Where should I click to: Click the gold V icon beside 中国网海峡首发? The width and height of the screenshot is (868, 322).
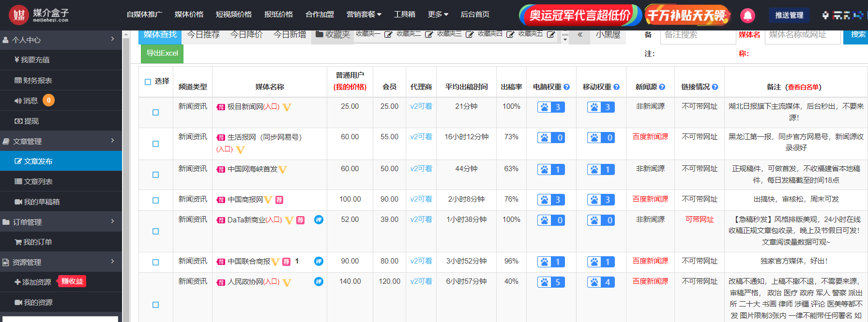283,170
